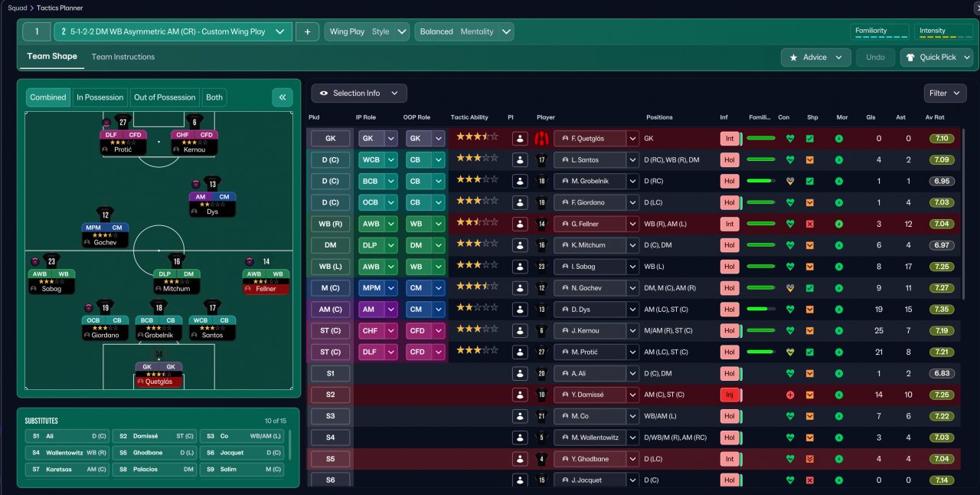Switch to Team Instructions tab
Image resolution: width=980 pixels, height=495 pixels.
123,57
